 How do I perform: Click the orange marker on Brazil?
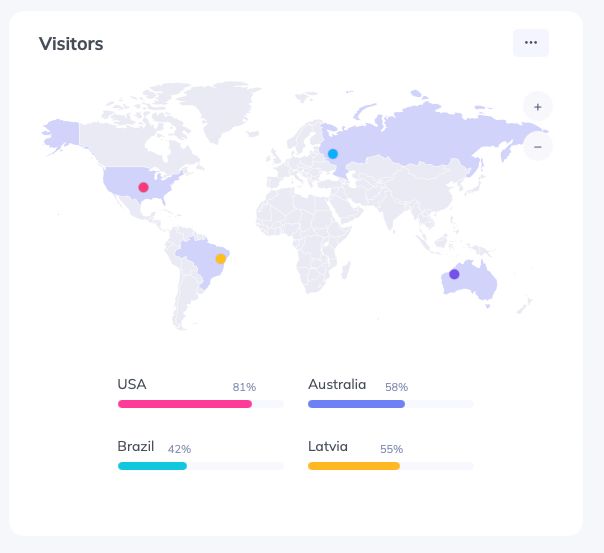[221, 259]
